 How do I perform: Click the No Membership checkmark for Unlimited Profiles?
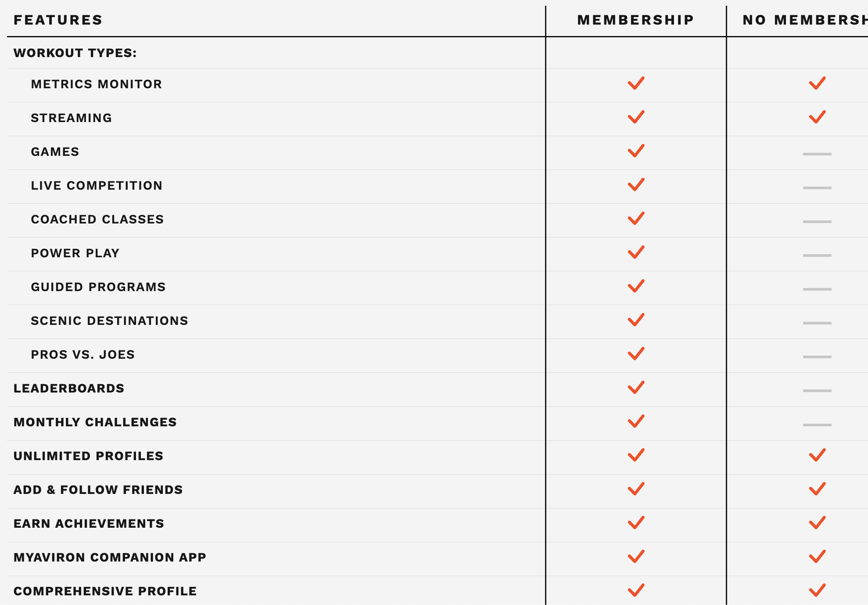point(817,455)
